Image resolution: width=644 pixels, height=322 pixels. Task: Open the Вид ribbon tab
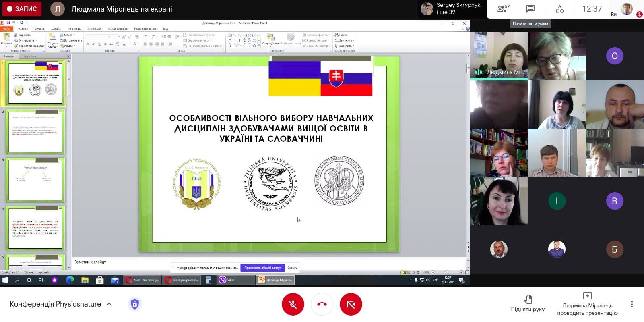pyautogui.click(x=165, y=29)
